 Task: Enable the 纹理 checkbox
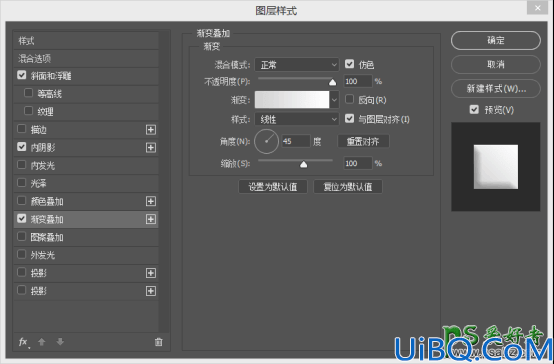28,111
